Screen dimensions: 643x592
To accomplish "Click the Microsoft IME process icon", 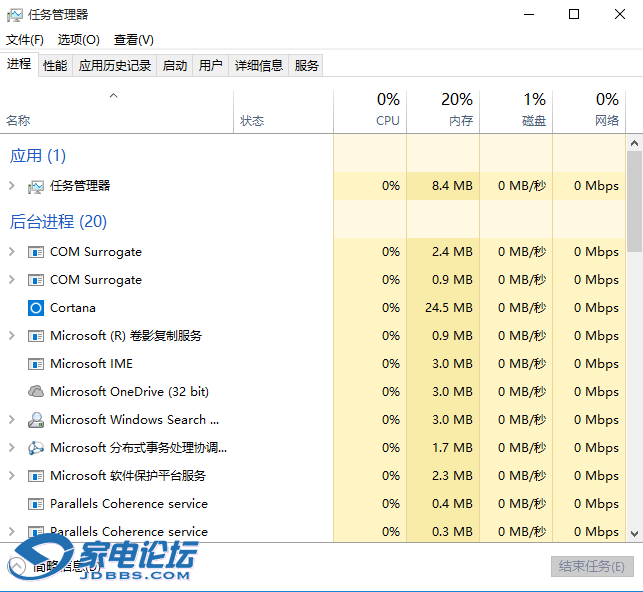I will [36, 364].
